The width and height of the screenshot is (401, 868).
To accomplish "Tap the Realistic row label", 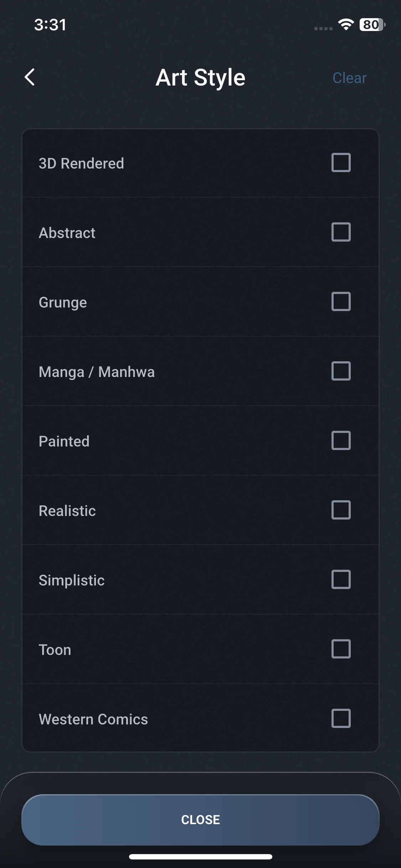I will pyautogui.click(x=67, y=511).
